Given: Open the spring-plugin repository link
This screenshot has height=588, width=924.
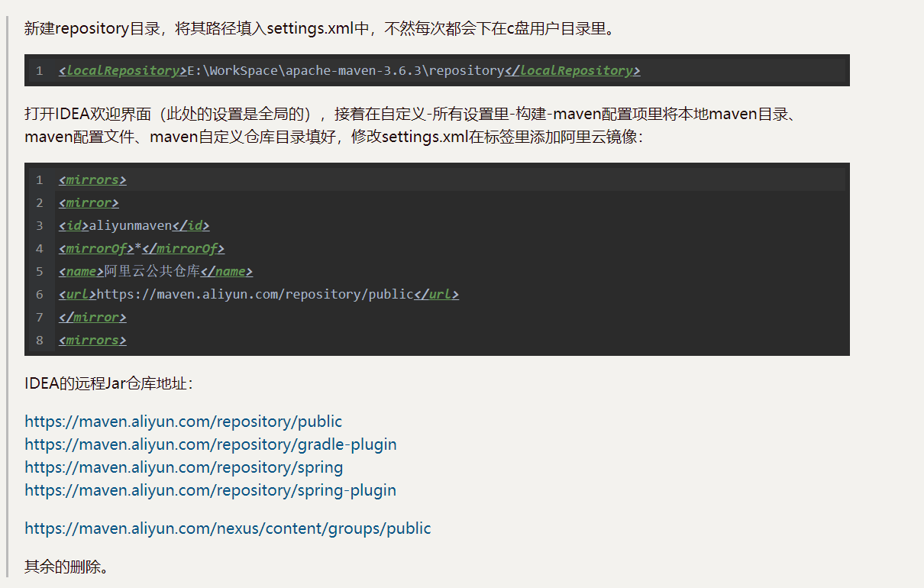Looking at the screenshot, I should [210, 491].
